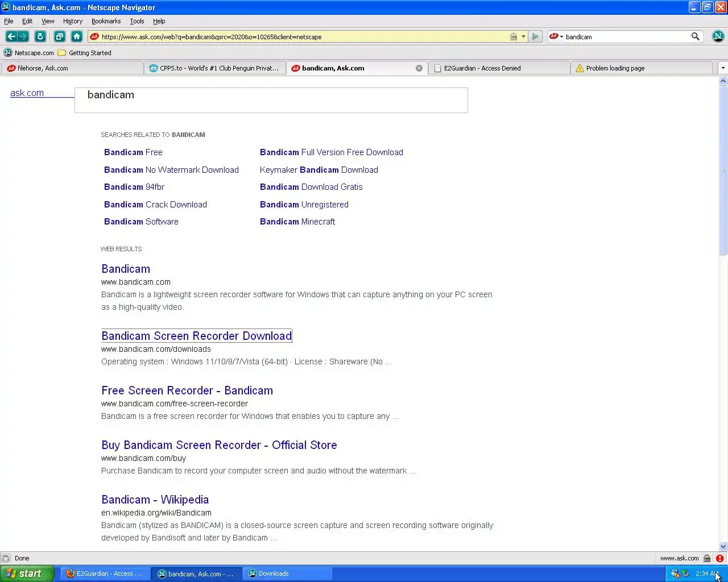Open the Help menu
This screenshot has width=728, height=582.
pos(159,21)
